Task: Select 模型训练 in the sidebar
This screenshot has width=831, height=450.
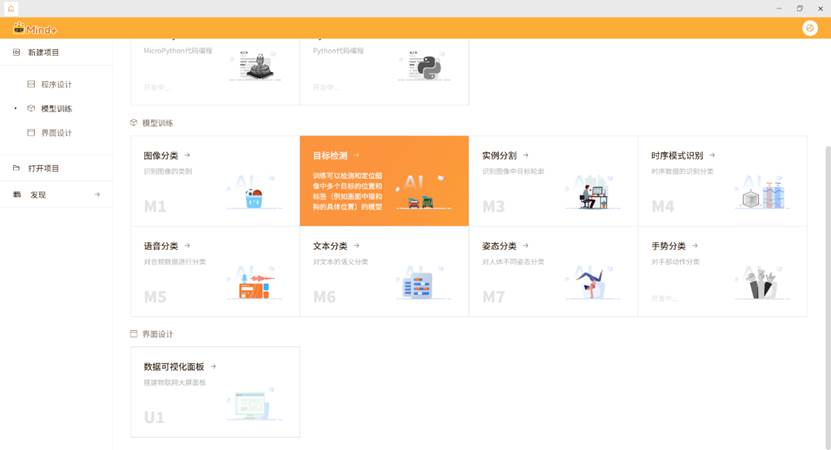Action: (x=56, y=109)
